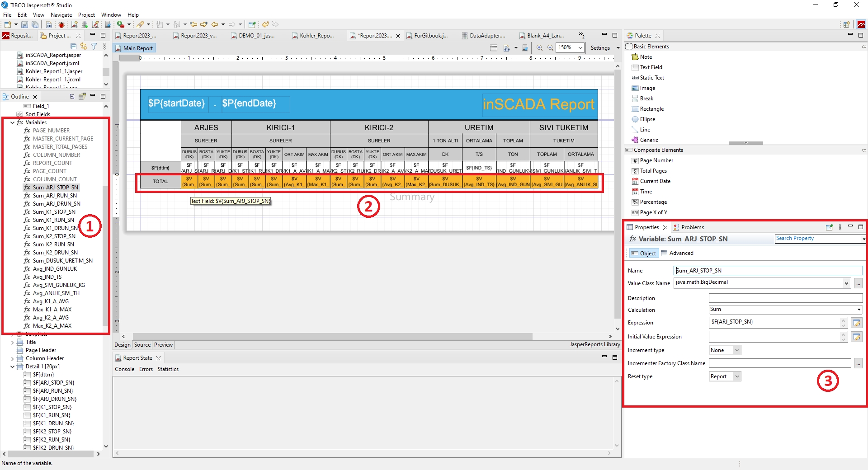
Task: Click the Settings button in editor toolbar
Action: point(600,48)
